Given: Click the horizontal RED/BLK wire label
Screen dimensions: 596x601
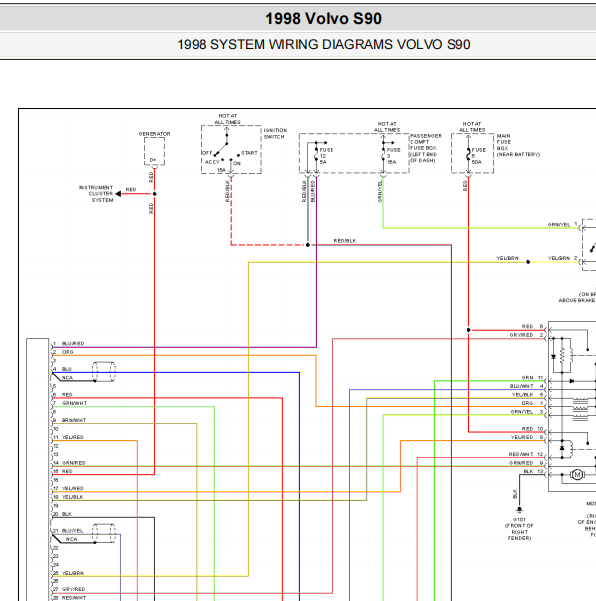Looking at the screenshot, I should coord(345,241).
